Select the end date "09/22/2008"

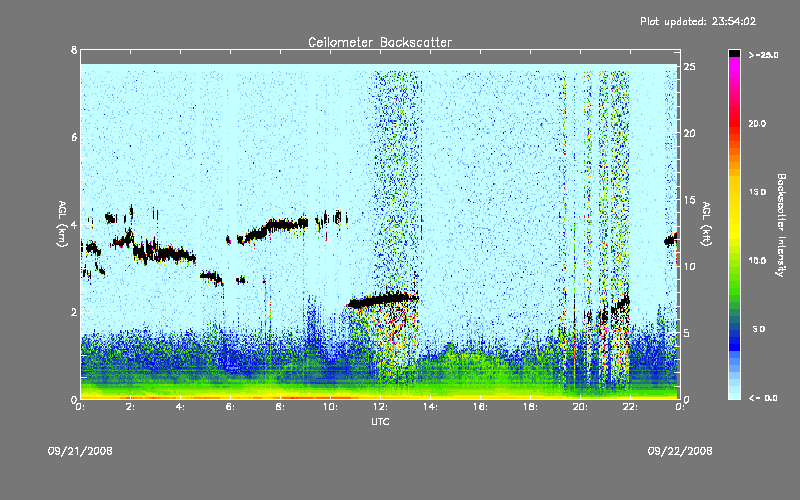point(680,451)
